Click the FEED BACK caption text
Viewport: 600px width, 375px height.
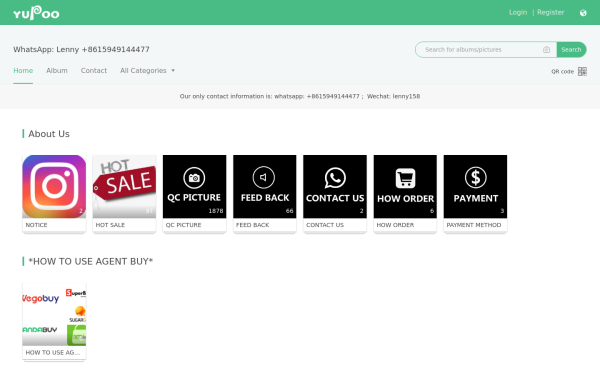pos(253,225)
